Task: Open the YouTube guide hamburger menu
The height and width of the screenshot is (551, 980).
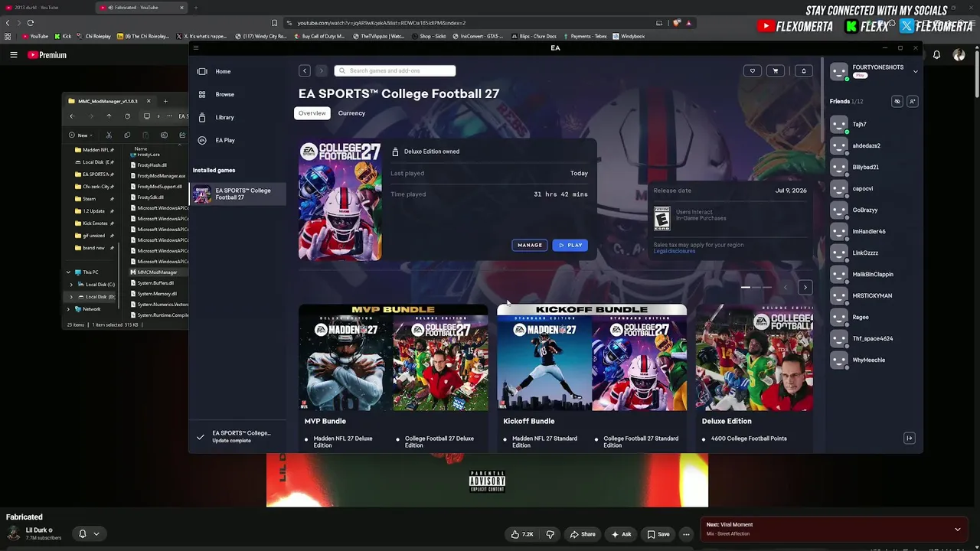Action: click(x=13, y=55)
